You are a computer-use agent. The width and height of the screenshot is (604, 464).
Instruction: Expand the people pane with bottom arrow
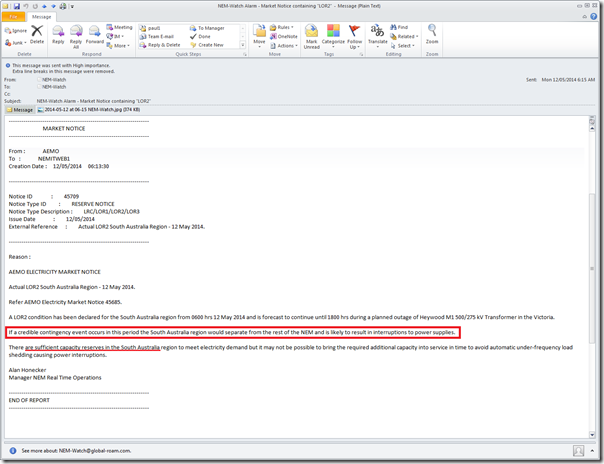tap(592, 451)
